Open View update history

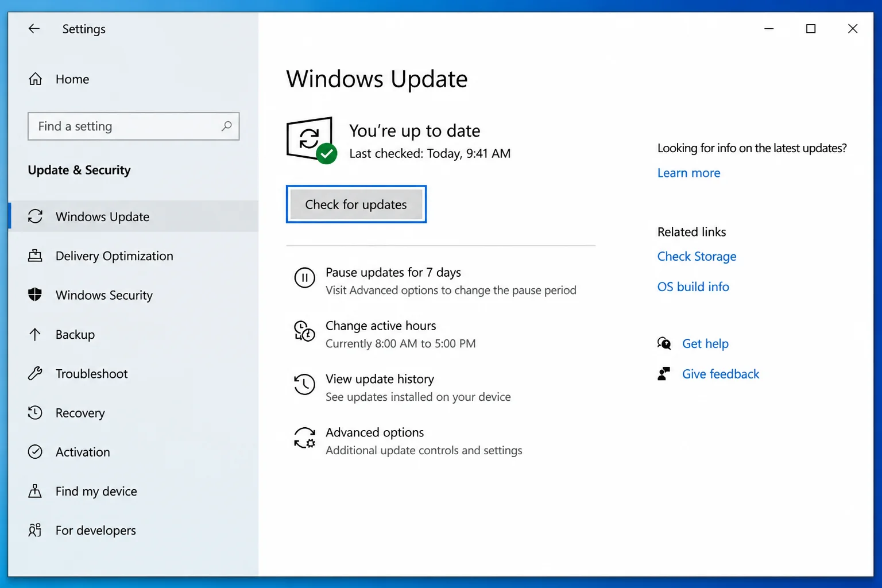point(380,379)
